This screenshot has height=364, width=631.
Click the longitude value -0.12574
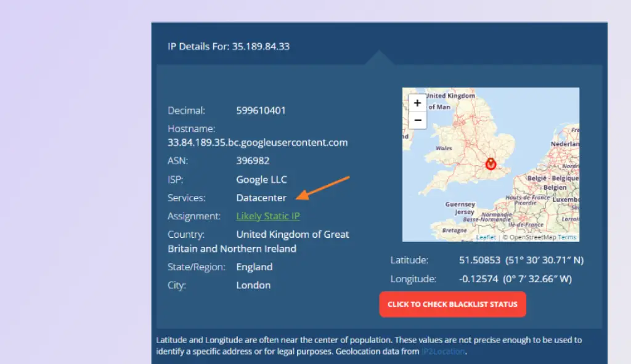[476, 278]
